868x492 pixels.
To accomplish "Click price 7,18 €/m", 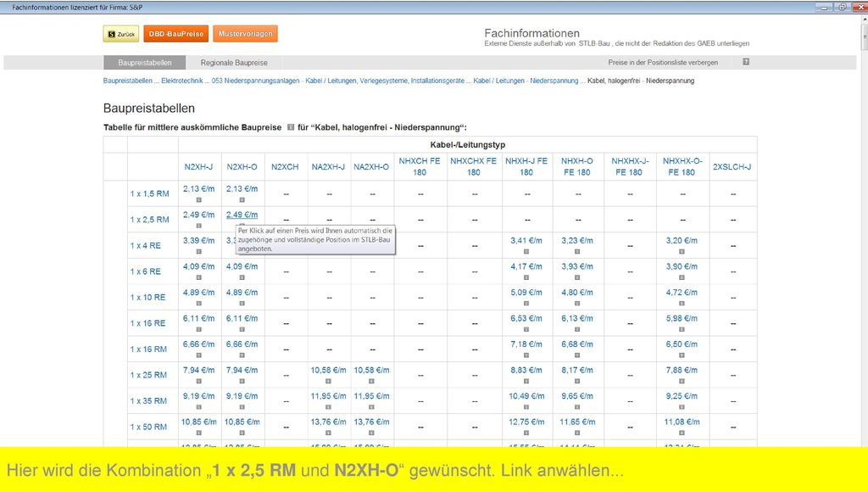I will 526,344.
